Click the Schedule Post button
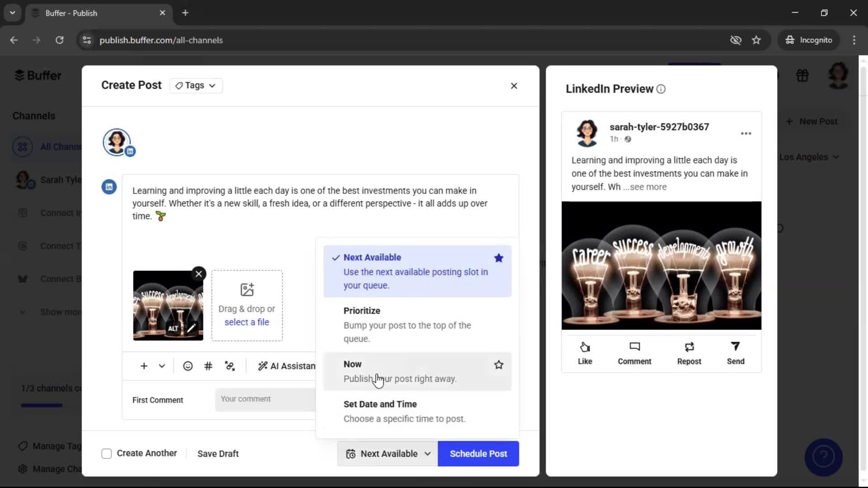Screen dimensions: 868x488 coord(478,454)
